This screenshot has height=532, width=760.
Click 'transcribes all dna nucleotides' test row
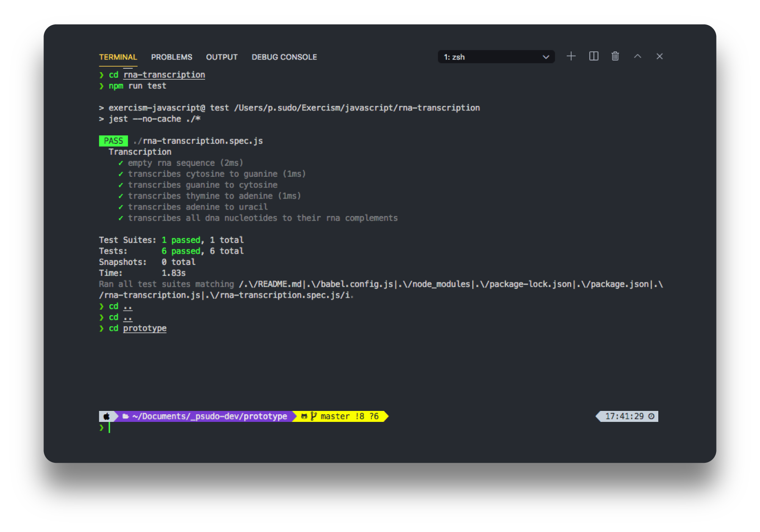click(x=257, y=218)
